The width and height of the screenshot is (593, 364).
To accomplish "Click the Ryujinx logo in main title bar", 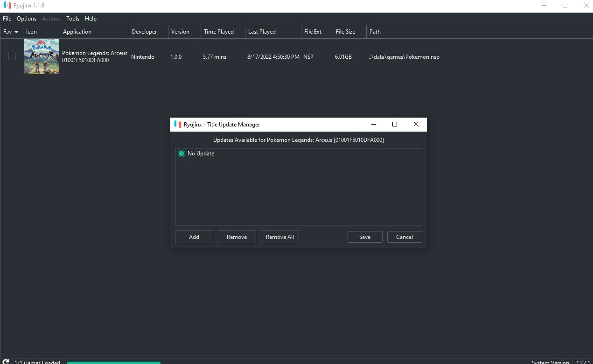I will (x=7, y=6).
